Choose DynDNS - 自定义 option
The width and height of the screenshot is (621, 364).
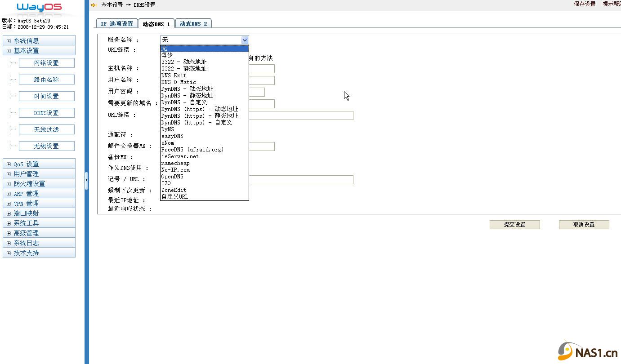[205, 102]
